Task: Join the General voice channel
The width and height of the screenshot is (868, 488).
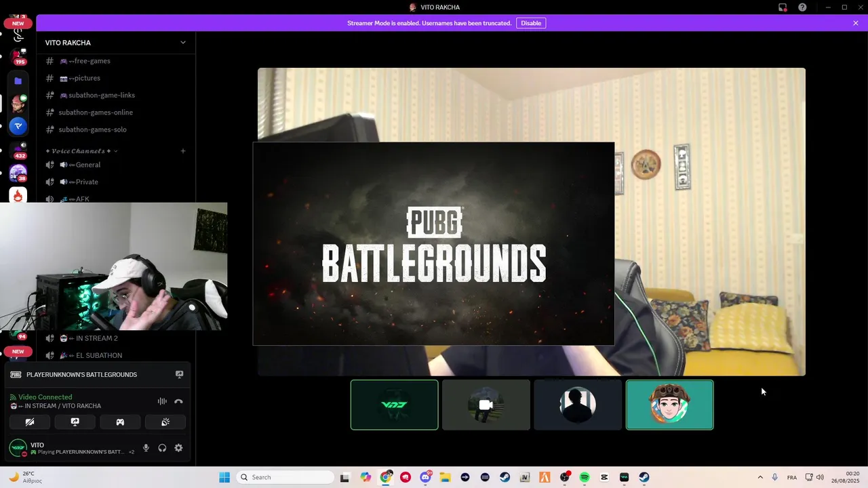Action: click(x=115, y=165)
